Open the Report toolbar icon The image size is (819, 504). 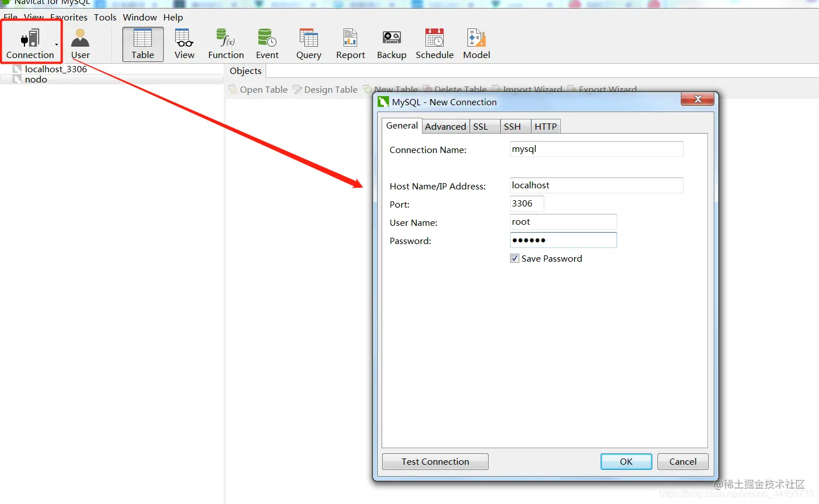350,43
